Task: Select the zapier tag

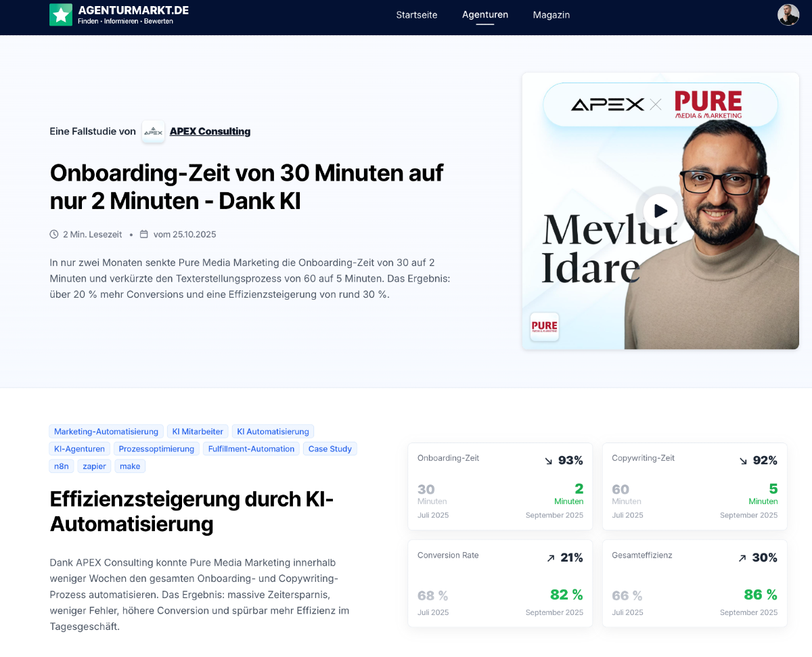Action: click(x=95, y=466)
